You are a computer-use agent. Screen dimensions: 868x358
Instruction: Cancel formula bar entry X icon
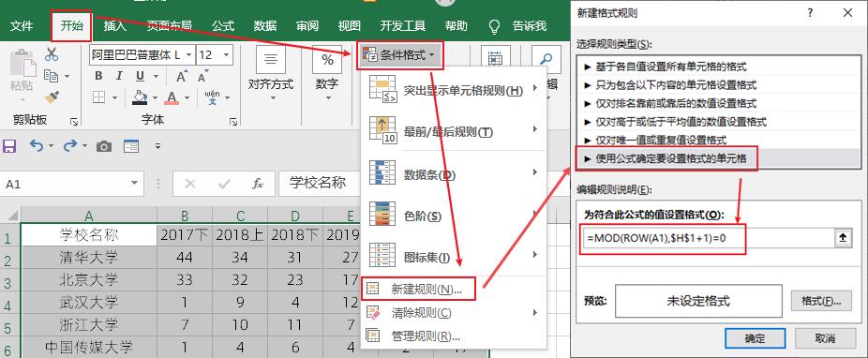click(x=190, y=184)
